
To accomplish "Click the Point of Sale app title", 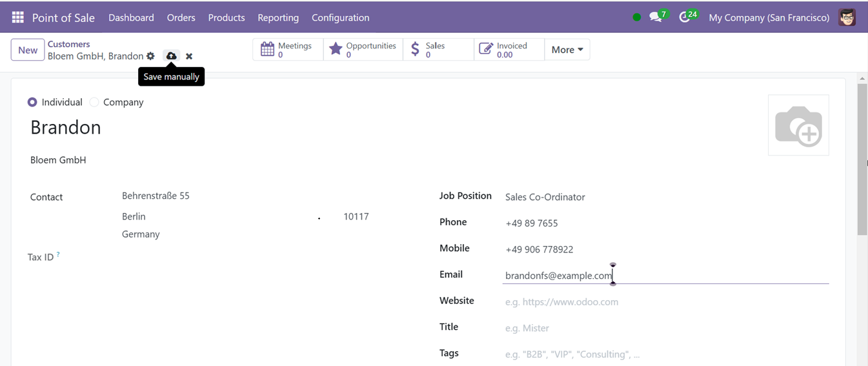I will (63, 17).
